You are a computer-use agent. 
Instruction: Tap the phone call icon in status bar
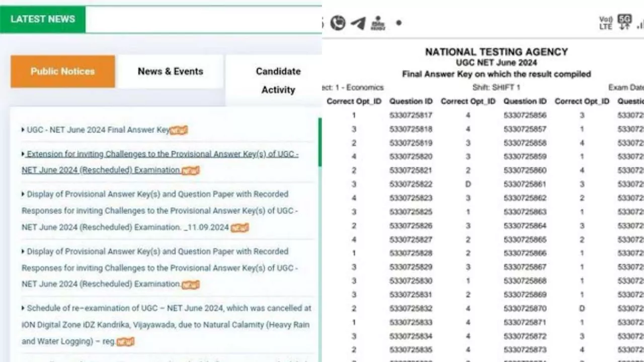[x=338, y=23]
